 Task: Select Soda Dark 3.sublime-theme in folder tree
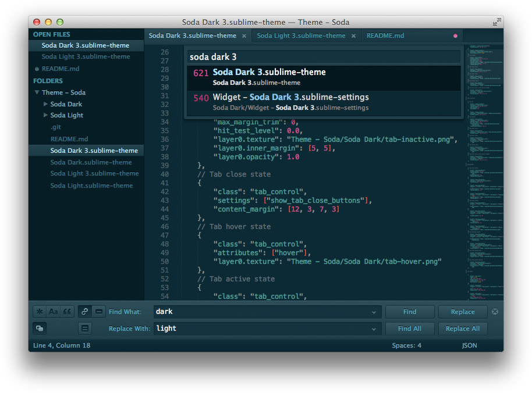point(86,151)
